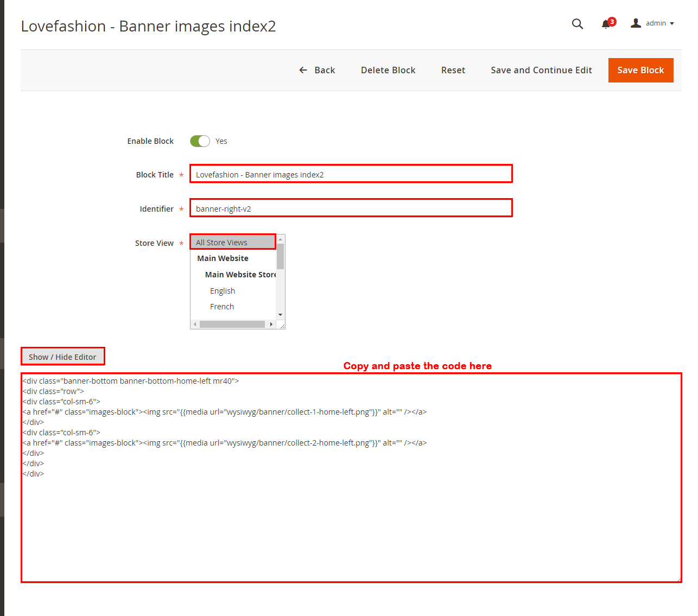Go back using the Back button
This screenshot has height=616, width=698.
pyautogui.click(x=317, y=70)
